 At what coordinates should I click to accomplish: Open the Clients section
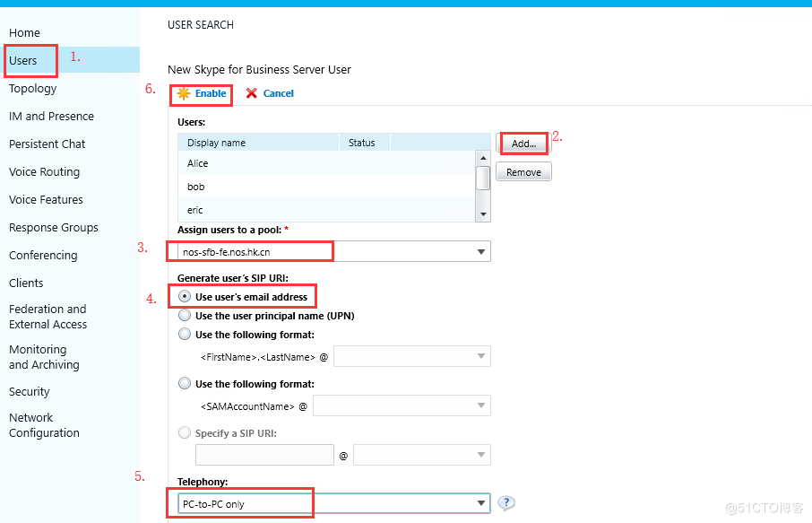click(26, 283)
